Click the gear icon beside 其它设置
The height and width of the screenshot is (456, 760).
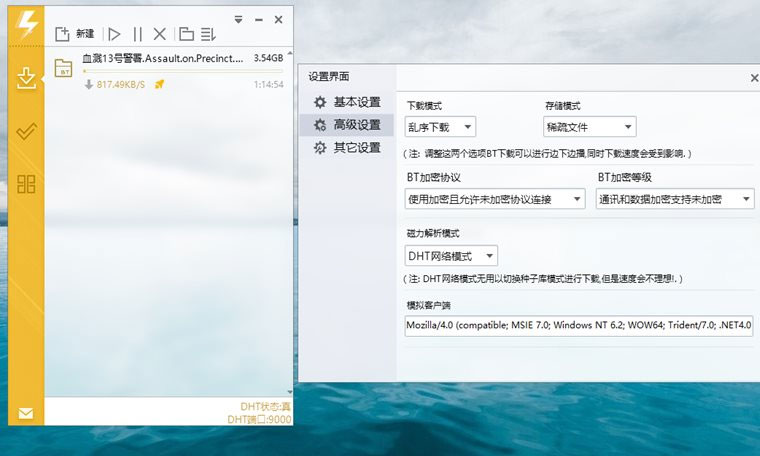pos(320,148)
